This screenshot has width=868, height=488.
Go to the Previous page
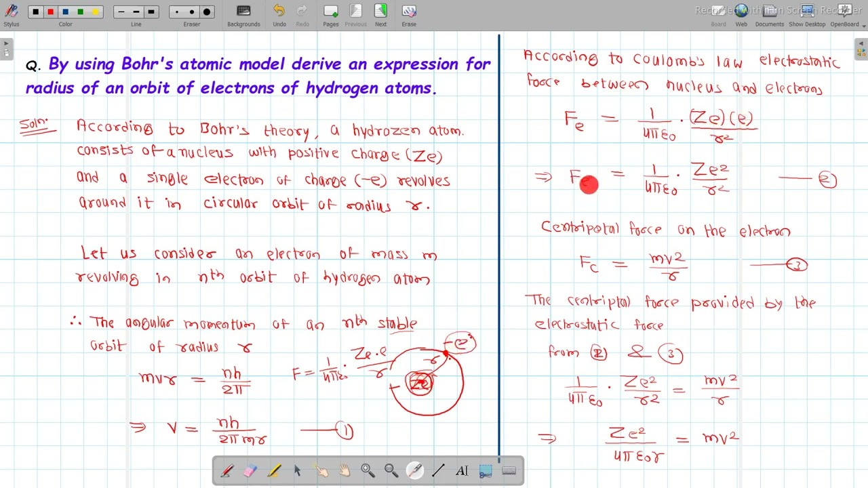click(x=355, y=14)
